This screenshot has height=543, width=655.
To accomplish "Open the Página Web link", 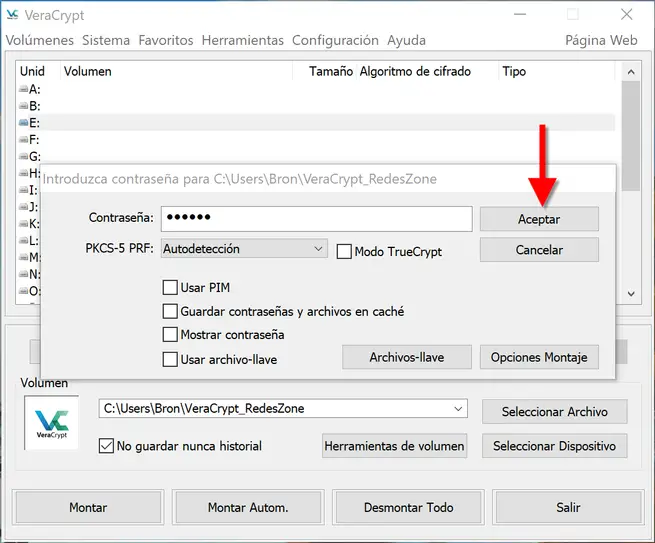I will pos(601,40).
